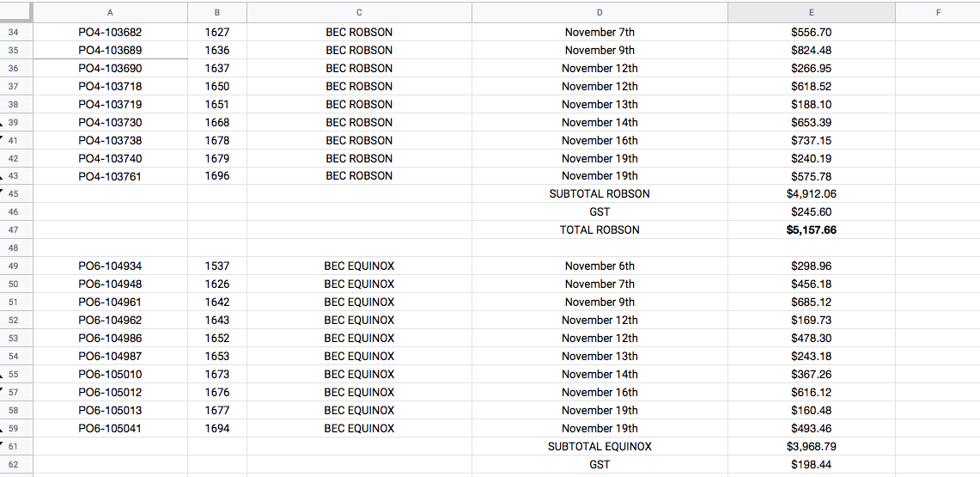Reveal hidden row via arrow at row 61
This screenshot has width=980, height=477.
tap(3, 442)
